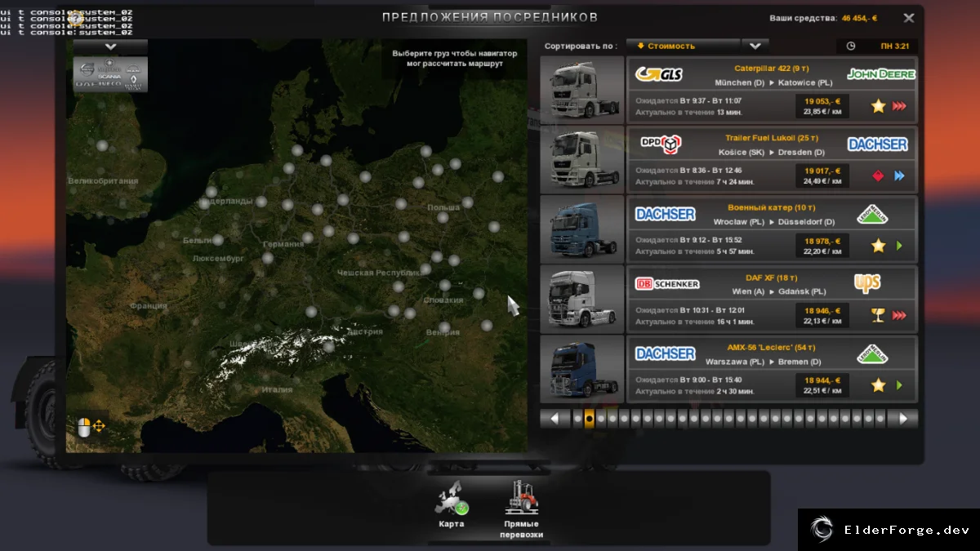The height and width of the screenshot is (551, 980).
Task: Click the green arrow in the AMX-56 'Leclerc' job
Action: [899, 385]
